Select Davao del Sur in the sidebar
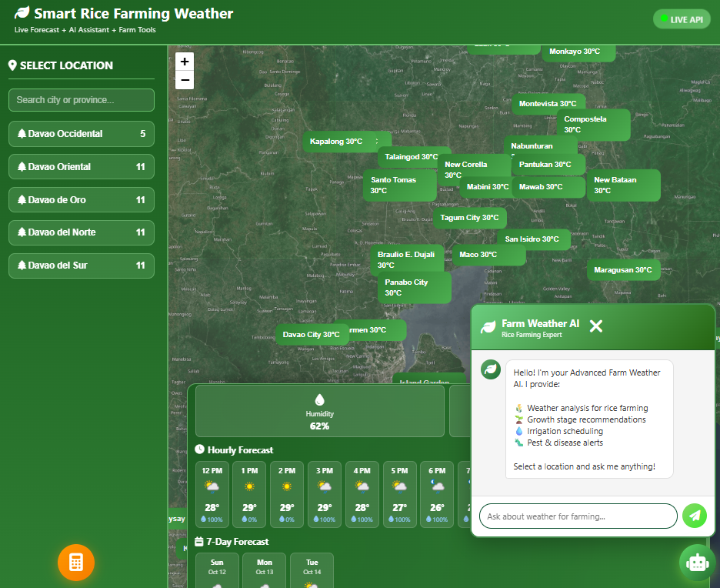 pyautogui.click(x=81, y=266)
